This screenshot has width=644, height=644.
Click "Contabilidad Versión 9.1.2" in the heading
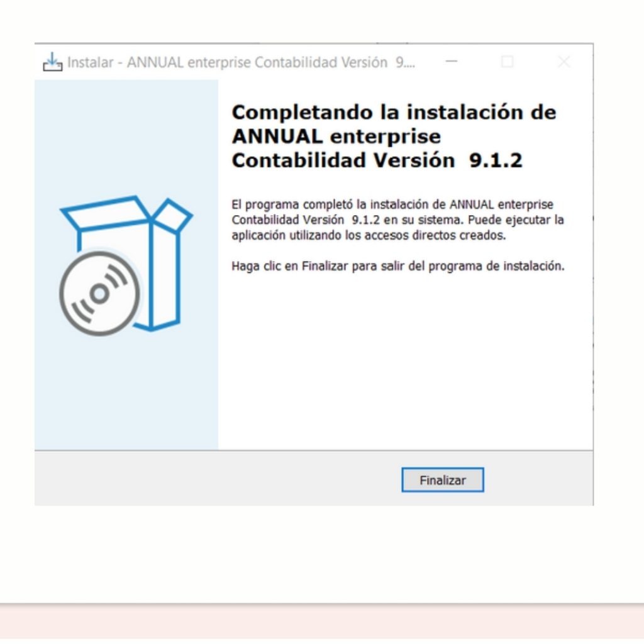tap(377, 160)
